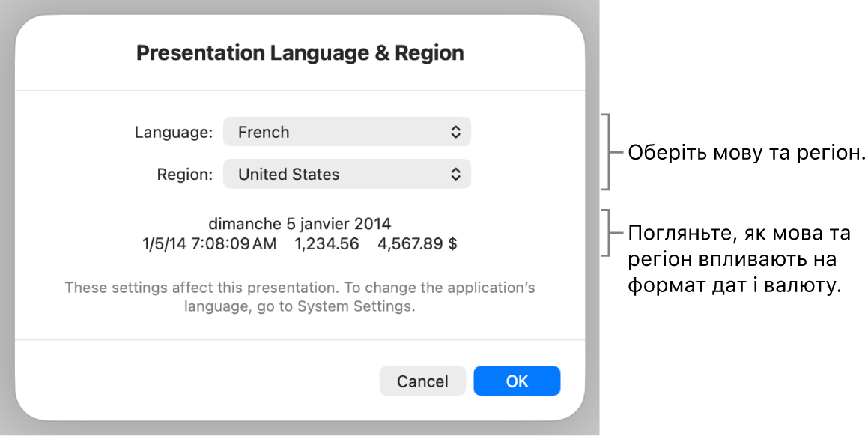Click the divider line below the dialog title

pos(300,91)
